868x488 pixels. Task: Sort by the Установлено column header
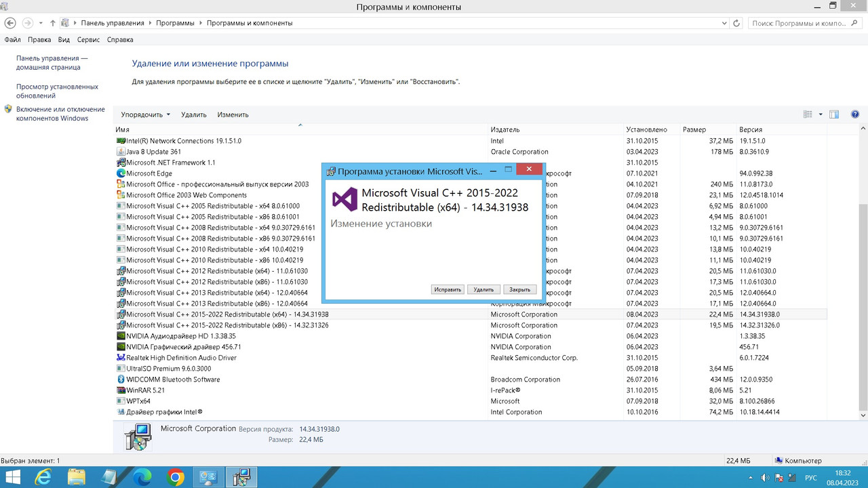coord(652,129)
